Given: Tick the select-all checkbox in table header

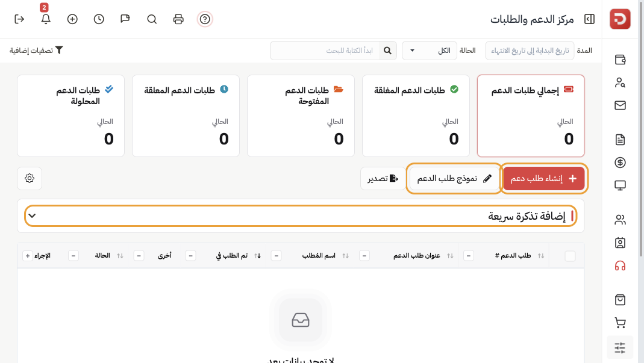Looking at the screenshot, I should pyautogui.click(x=570, y=256).
